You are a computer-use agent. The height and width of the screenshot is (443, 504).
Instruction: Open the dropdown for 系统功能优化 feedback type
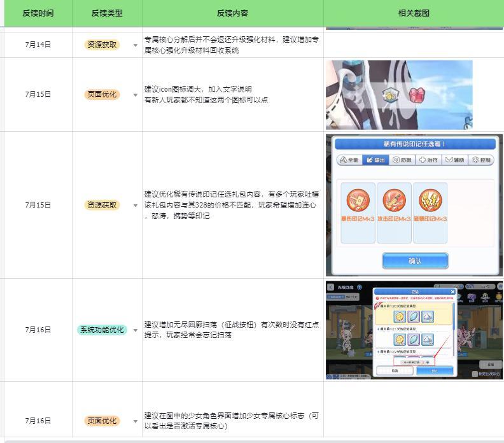click(x=135, y=330)
